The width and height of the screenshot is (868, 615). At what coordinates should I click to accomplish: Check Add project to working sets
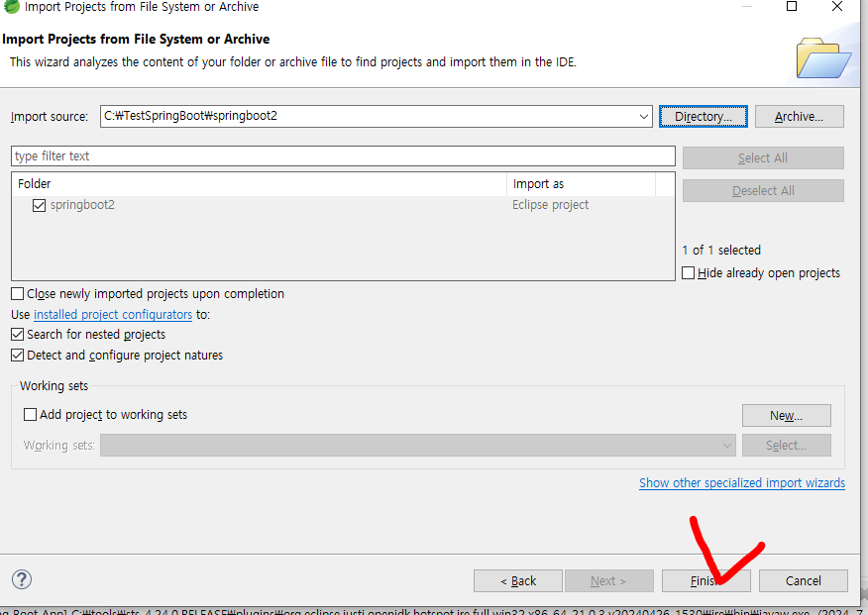coord(31,415)
